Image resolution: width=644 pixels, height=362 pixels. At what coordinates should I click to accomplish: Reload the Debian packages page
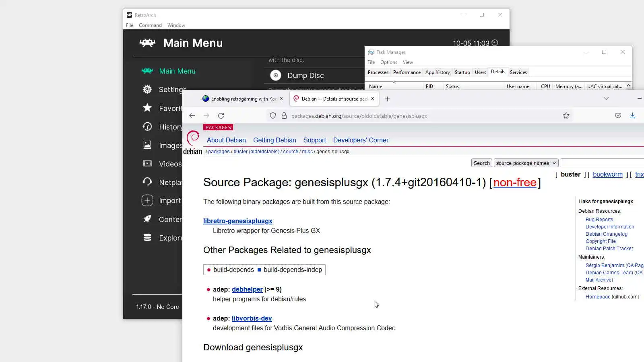point(221,116)
